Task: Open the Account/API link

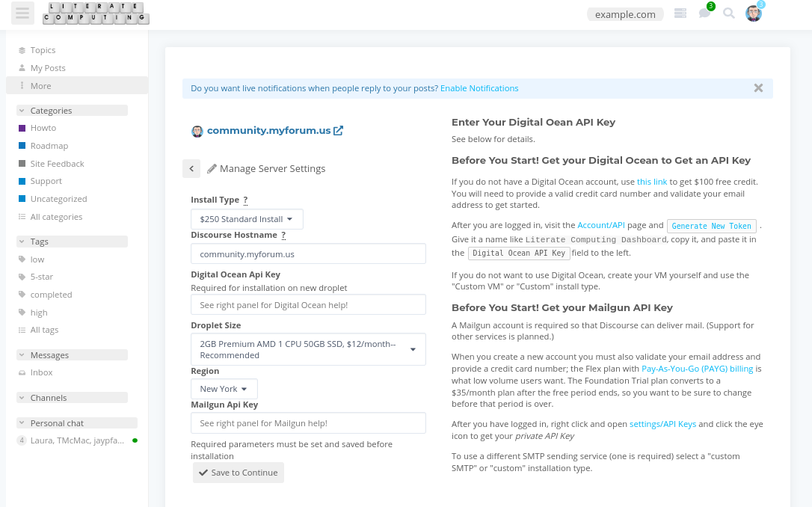Action: 601,225
